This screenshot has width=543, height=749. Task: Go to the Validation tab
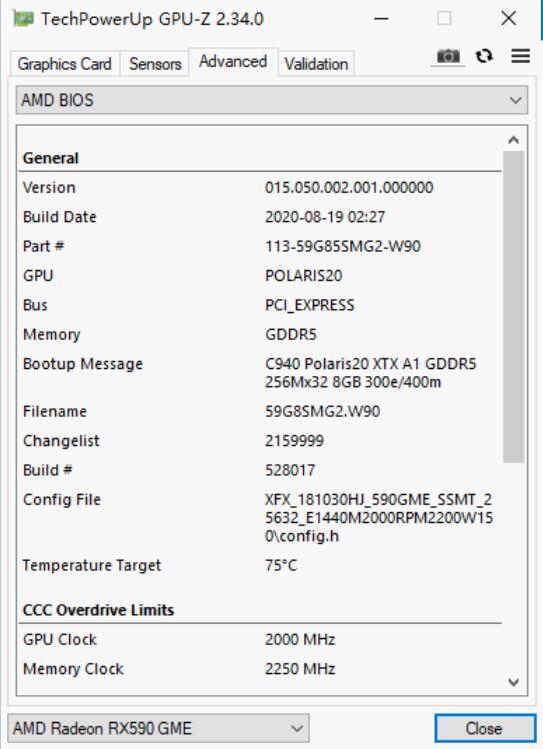coord(316,64)
